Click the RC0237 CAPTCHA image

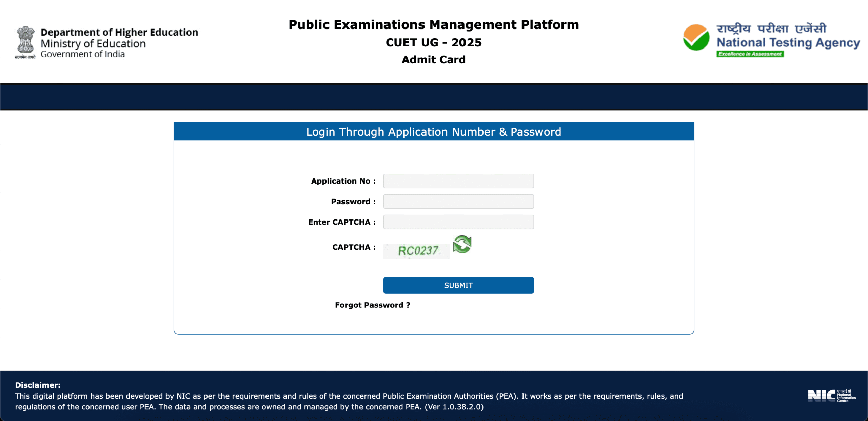point(416,251)
